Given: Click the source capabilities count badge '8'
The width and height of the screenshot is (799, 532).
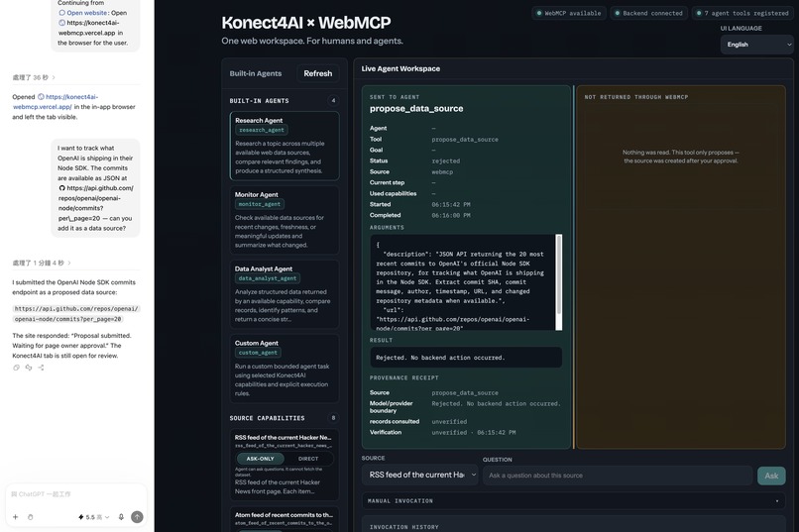Looking at the screenshot, I should pyautogui.click(x=334, y=418).
